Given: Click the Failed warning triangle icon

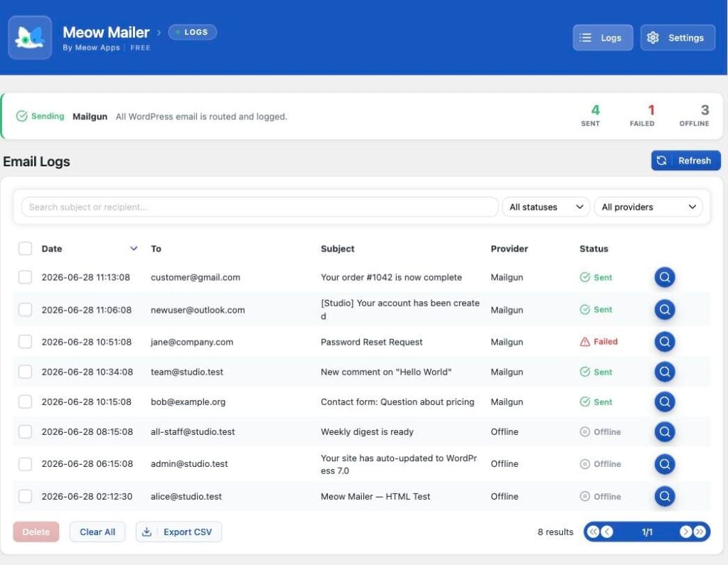Looking at the screenshot, I should pyautogui.click(x=584, y=342).
